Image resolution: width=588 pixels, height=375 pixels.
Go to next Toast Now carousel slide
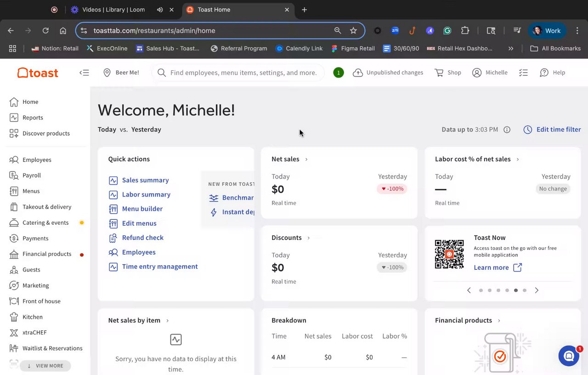(537, 290)
